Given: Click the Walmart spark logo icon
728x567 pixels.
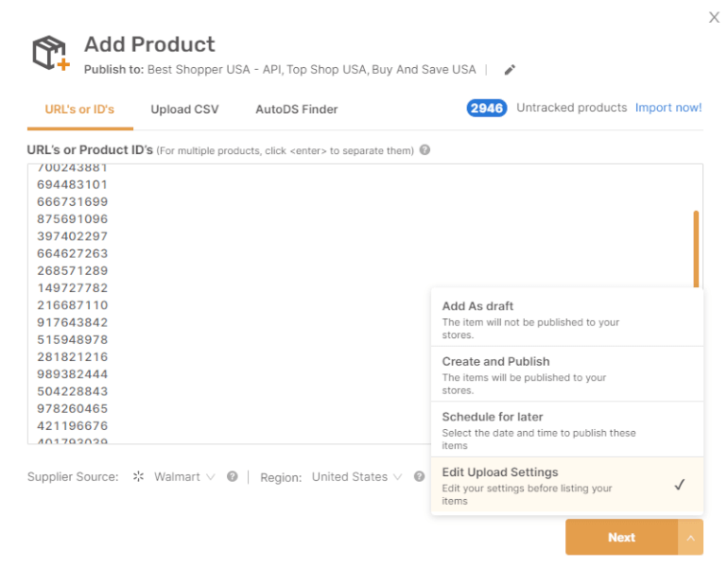Looking at the screenshot, I should coord(138,476).
